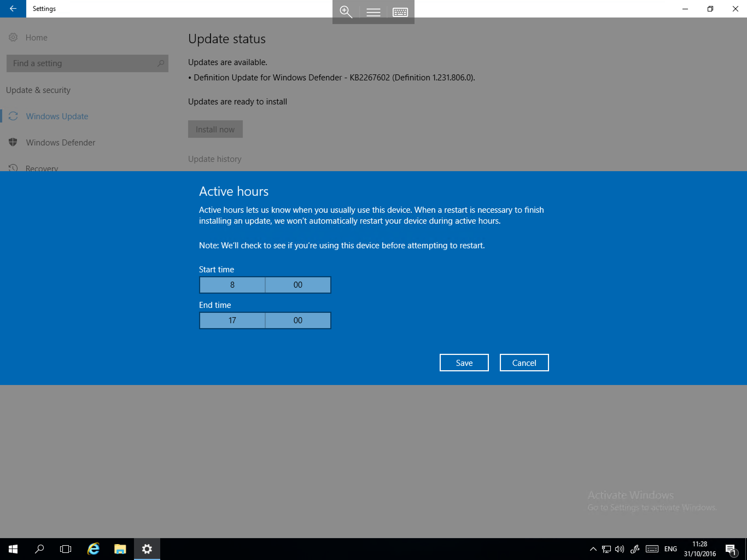Minimize the Settings window

685,9
